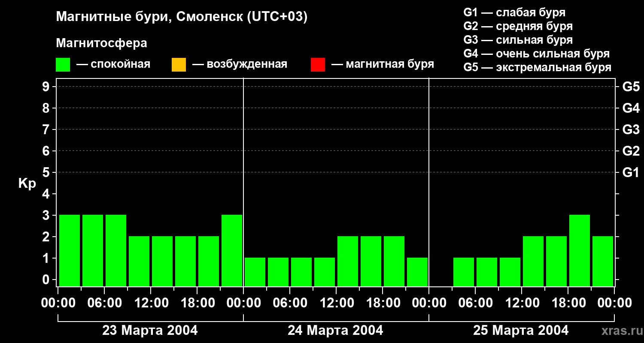Click legend line 'G4 — очень сильная буря'
The image size is (644, 343).
point(537,54)
